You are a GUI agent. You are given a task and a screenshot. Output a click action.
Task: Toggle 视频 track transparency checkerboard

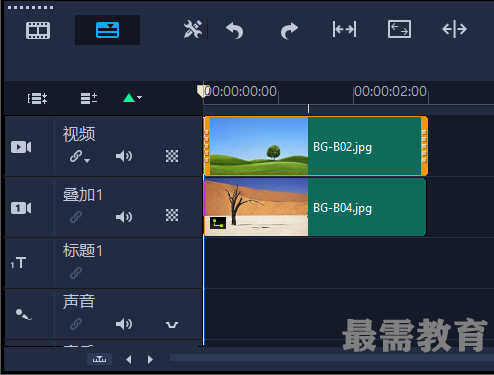tap(172, 156)
